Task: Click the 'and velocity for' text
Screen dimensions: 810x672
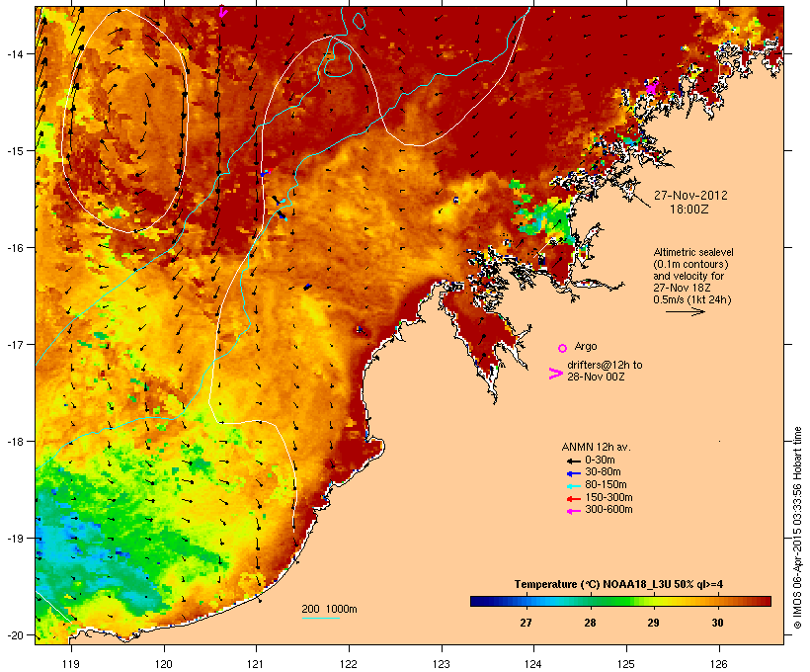Action: point(688,276)
